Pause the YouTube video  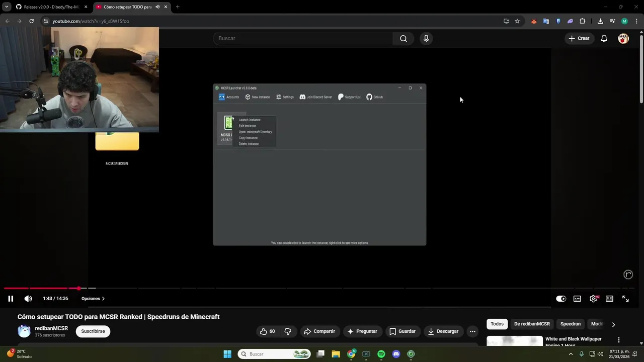pyautogui.click(x=11, y=299)
